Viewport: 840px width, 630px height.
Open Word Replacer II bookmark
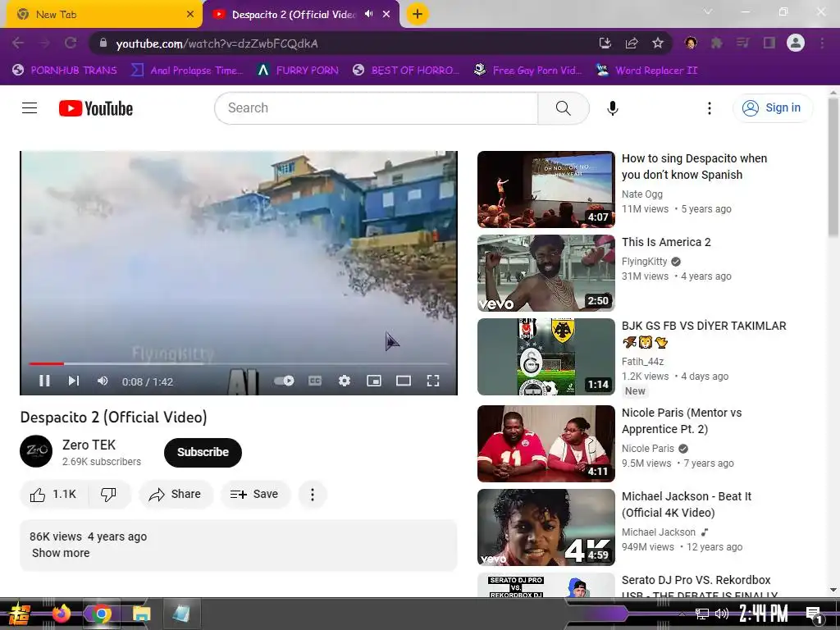coord(646,71)
